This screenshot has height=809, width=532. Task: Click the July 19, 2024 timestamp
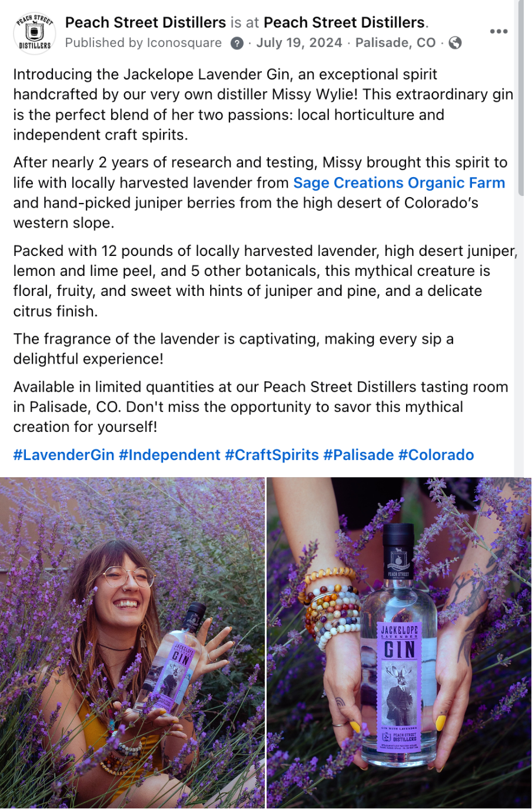click(299, 43)
